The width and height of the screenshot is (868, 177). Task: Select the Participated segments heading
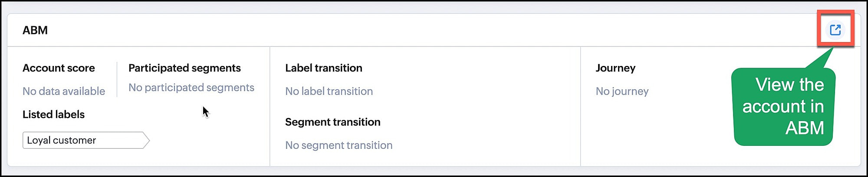tap(184, 68)
